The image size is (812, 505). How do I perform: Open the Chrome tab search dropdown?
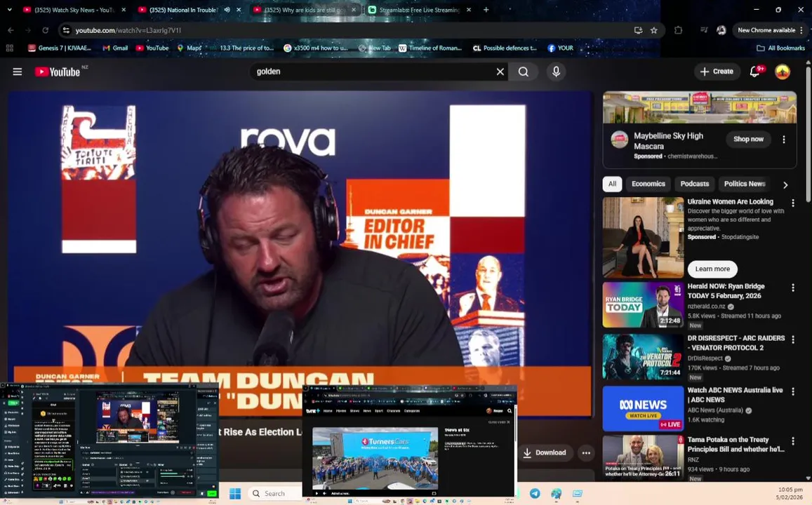point(9,9)
